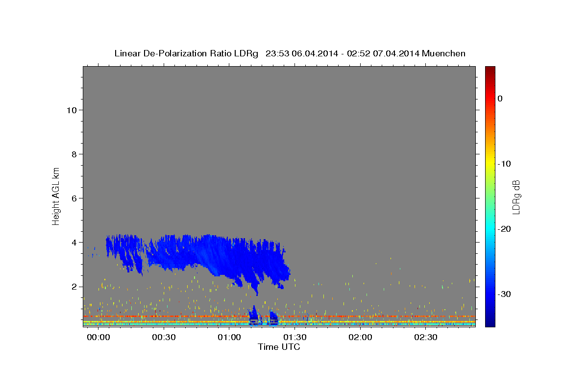Click the colorbar value -10

click(504, 164)
